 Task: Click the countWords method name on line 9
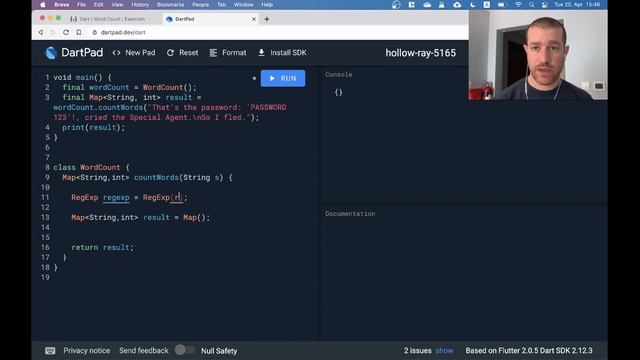click(x=156, y=178)
